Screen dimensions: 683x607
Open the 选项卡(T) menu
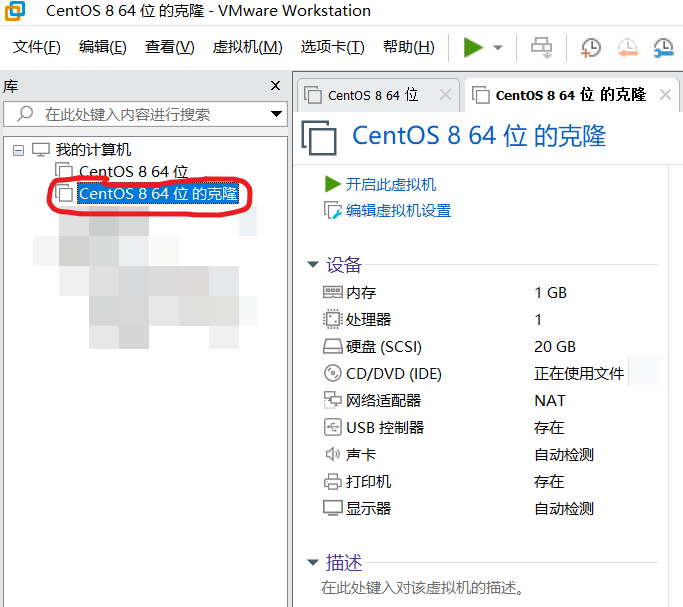[x=332, y=47]
